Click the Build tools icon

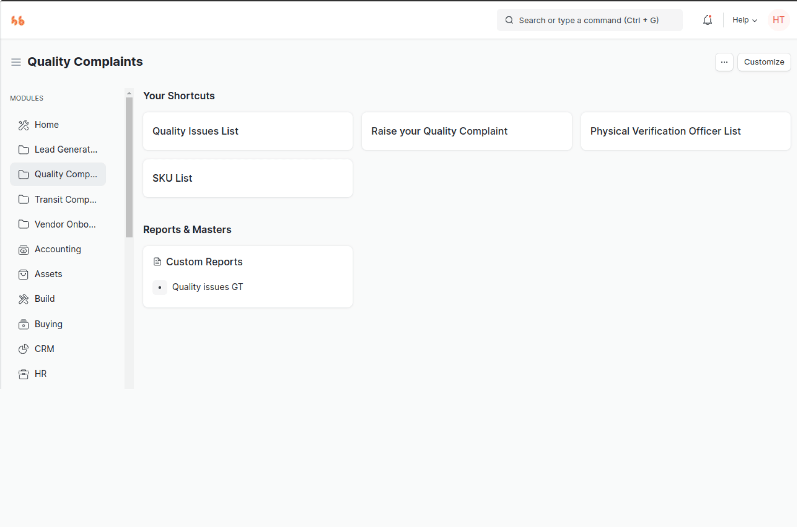[x=23, y=299]
